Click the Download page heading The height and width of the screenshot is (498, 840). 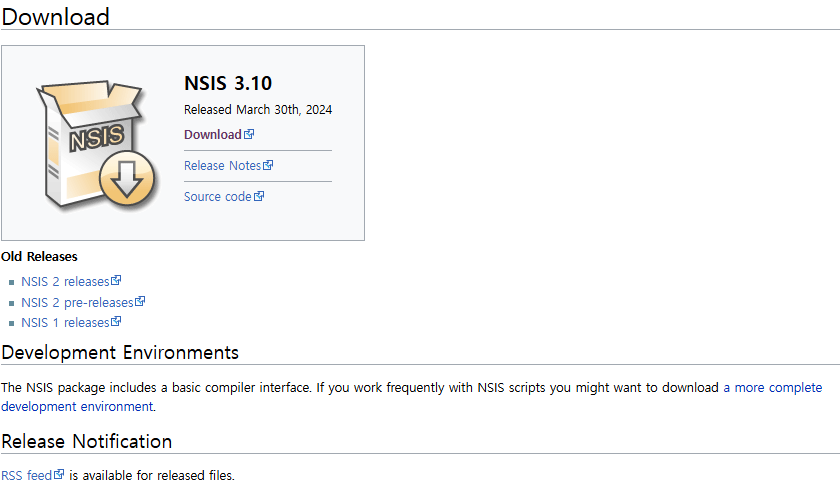pos(55,17)
